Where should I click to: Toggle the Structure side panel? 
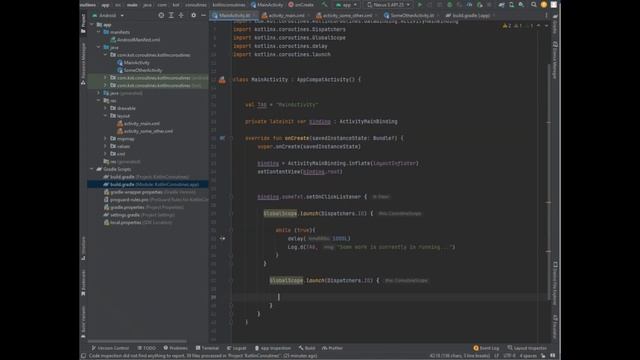tap(83, 248)
